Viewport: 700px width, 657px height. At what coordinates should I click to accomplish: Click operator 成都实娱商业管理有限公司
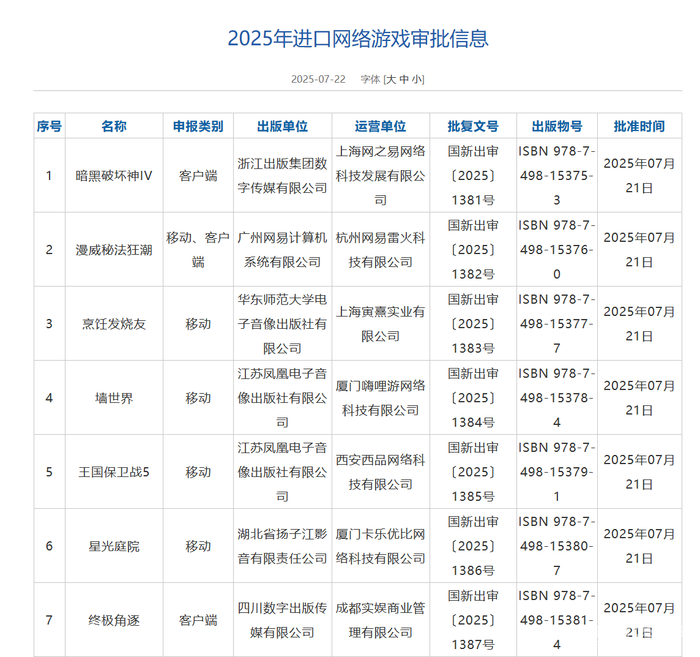coord(380,620)
